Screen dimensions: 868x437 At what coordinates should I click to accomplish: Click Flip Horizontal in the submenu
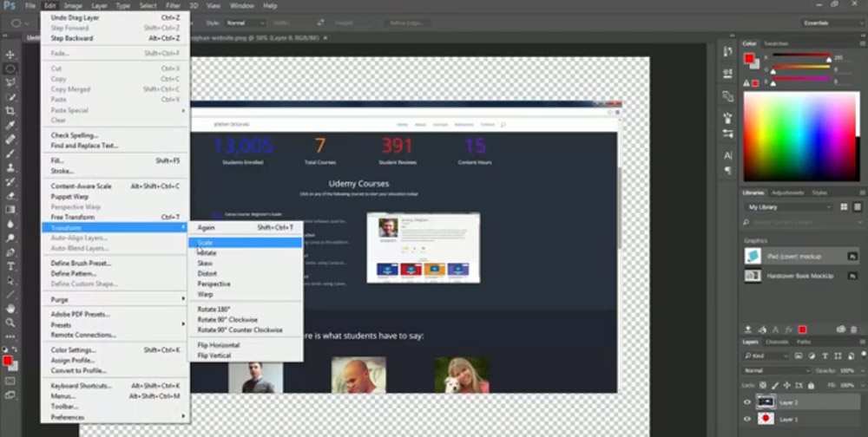[x=218, y=345]
